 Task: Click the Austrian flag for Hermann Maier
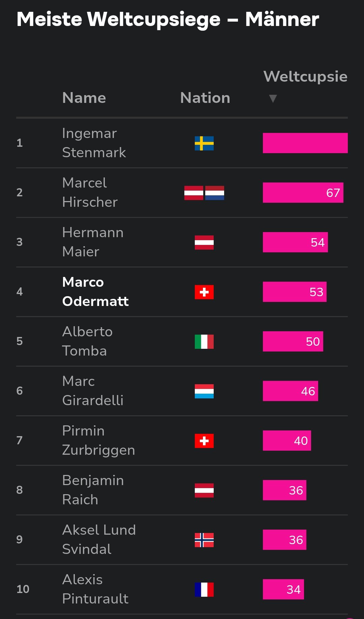click(204, 242)
